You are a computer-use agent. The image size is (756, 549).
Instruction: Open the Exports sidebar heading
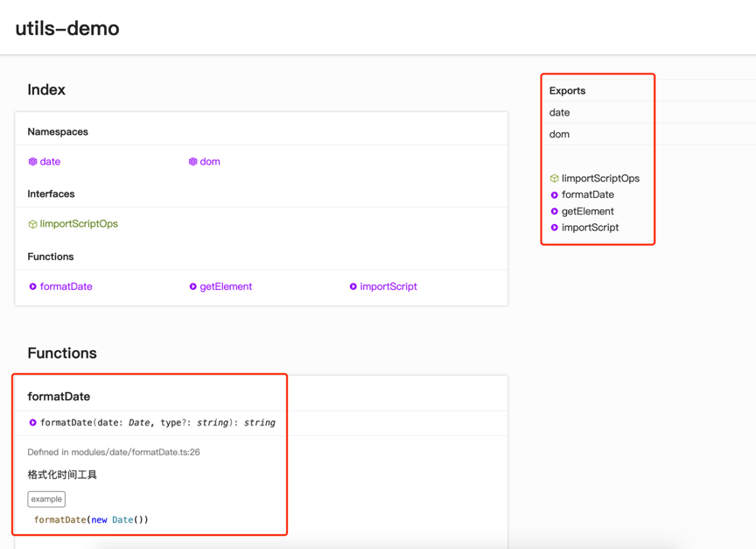pyautogui.click(x=567, y=91)
